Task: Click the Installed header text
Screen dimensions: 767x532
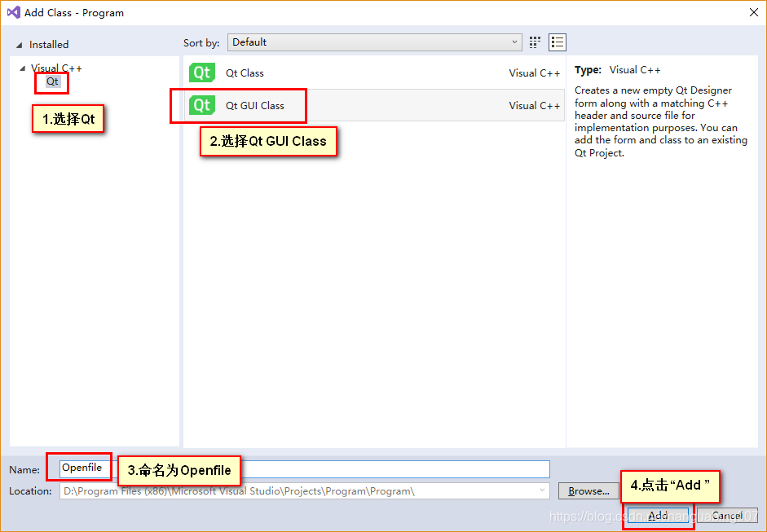Action: click(49, 45)
